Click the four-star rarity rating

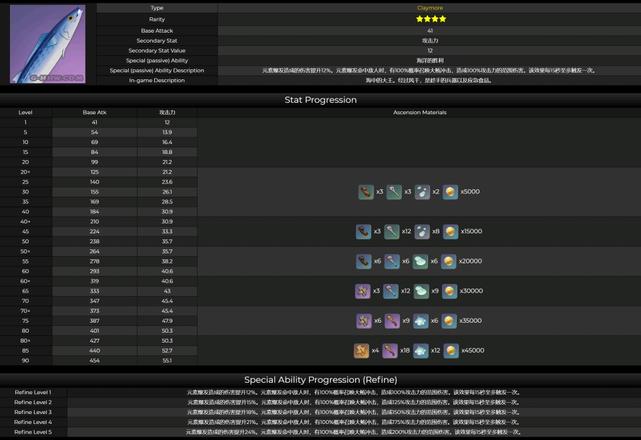click(430, 19)
